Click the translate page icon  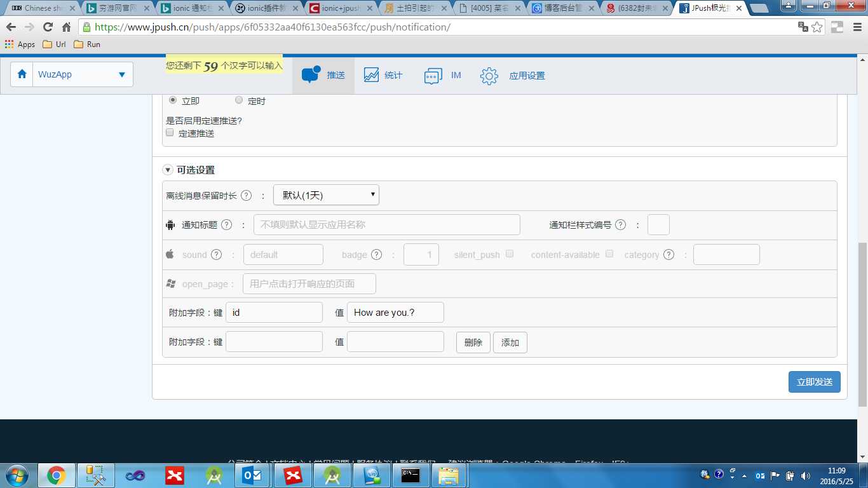[803, 27]
